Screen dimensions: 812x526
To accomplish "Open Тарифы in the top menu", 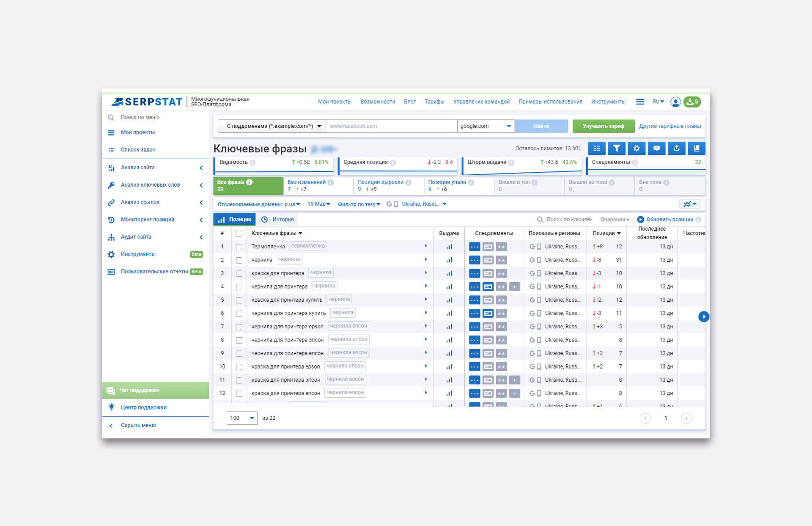I will [x=434, y=102].
